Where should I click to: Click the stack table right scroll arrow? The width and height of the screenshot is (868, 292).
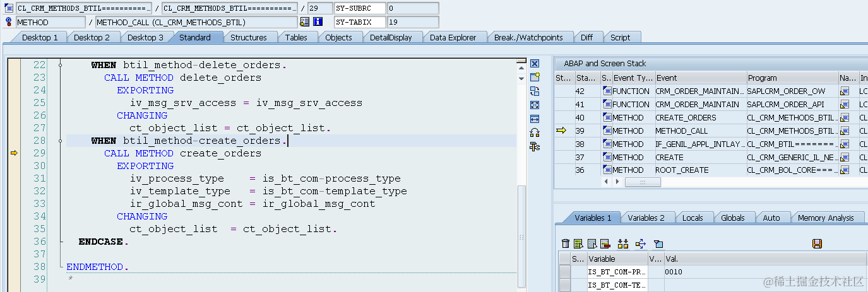[x=617, y=182]
